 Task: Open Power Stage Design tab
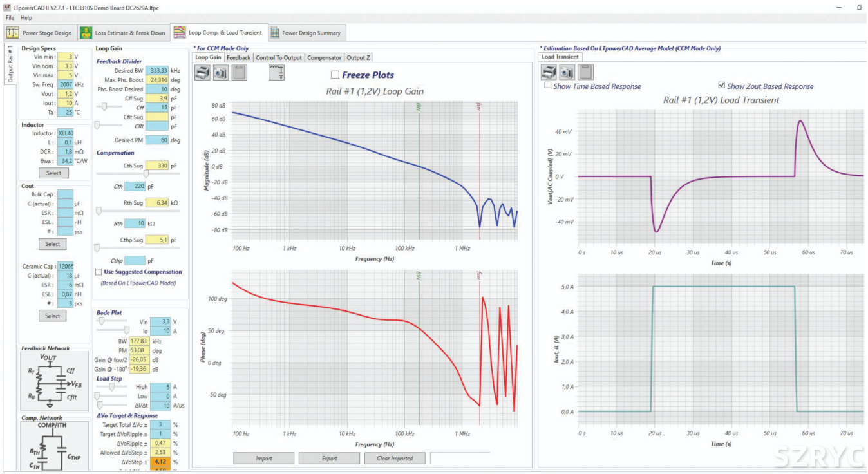tap(41, 33)
